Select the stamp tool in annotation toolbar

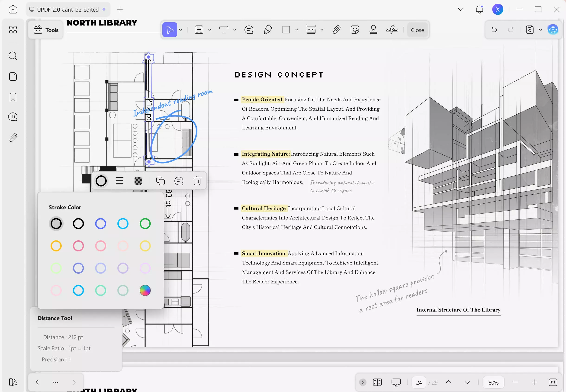click(373, 30)
